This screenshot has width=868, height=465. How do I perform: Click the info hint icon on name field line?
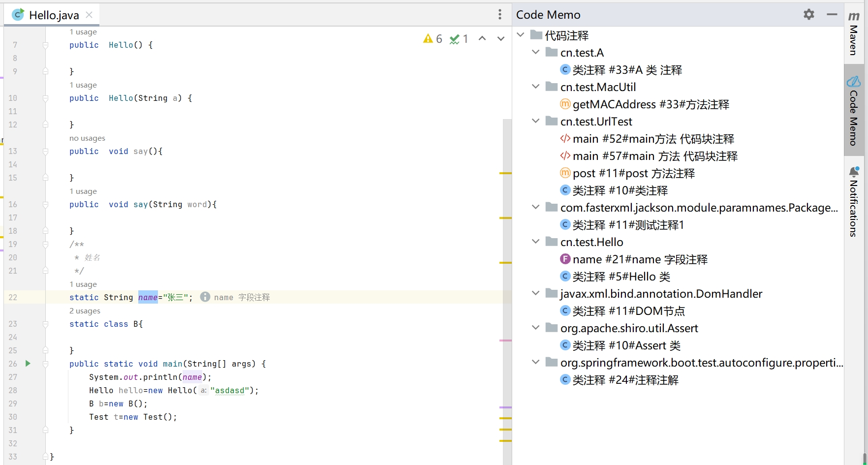[x=205, y=297]
